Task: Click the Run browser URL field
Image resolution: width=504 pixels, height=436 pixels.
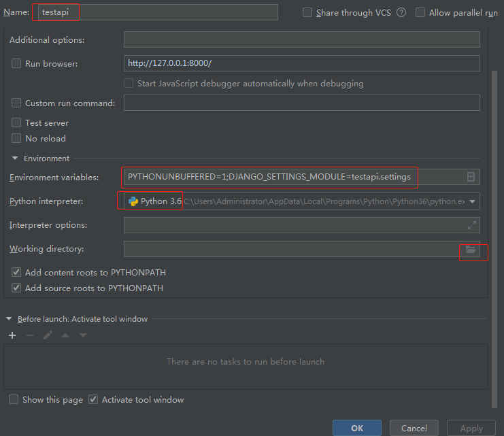Action: point(302,63)
